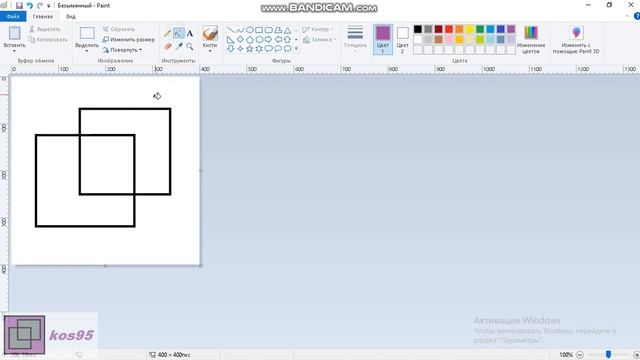Click the canvas bottom-right corner resize handle
This screenshot has height=360, width=640.
pyautogui.click(x=201, y=266)
